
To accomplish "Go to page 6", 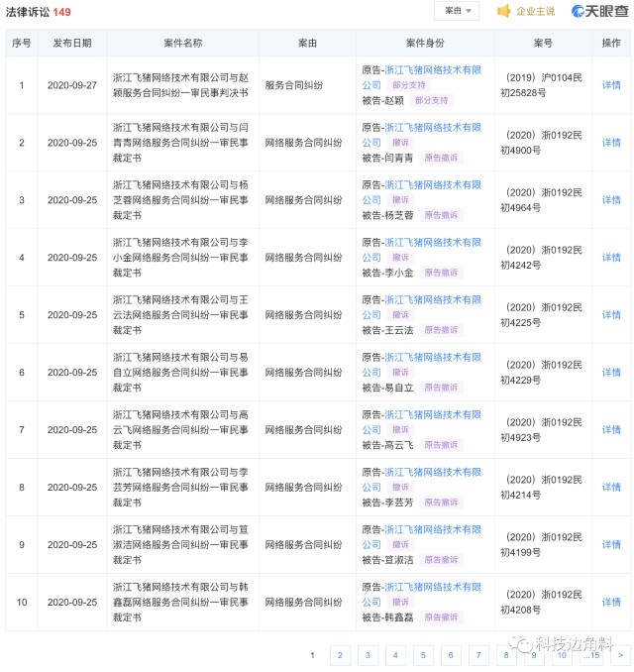I will 451,655.
